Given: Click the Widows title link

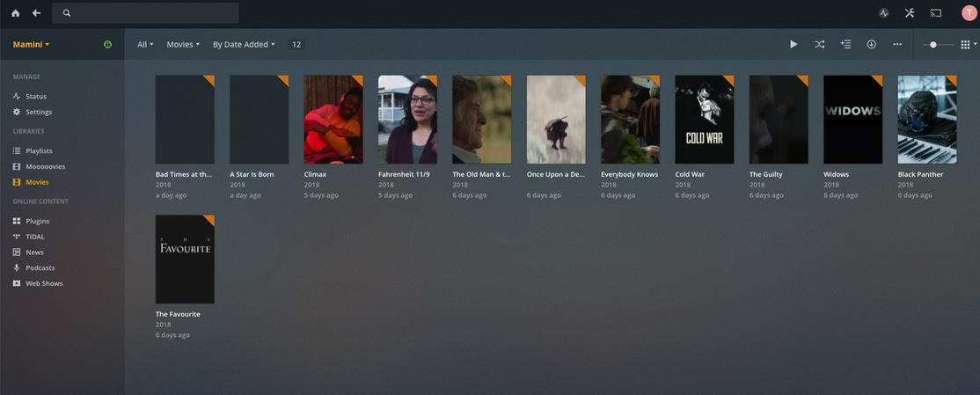Looking at the screenshot, I should (x=837, y=174).
